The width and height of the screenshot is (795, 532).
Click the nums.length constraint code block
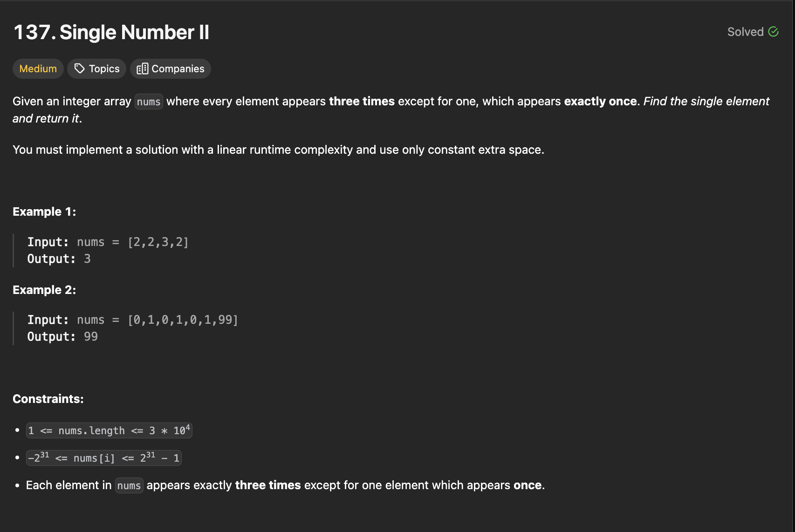(x=109, y=430)
